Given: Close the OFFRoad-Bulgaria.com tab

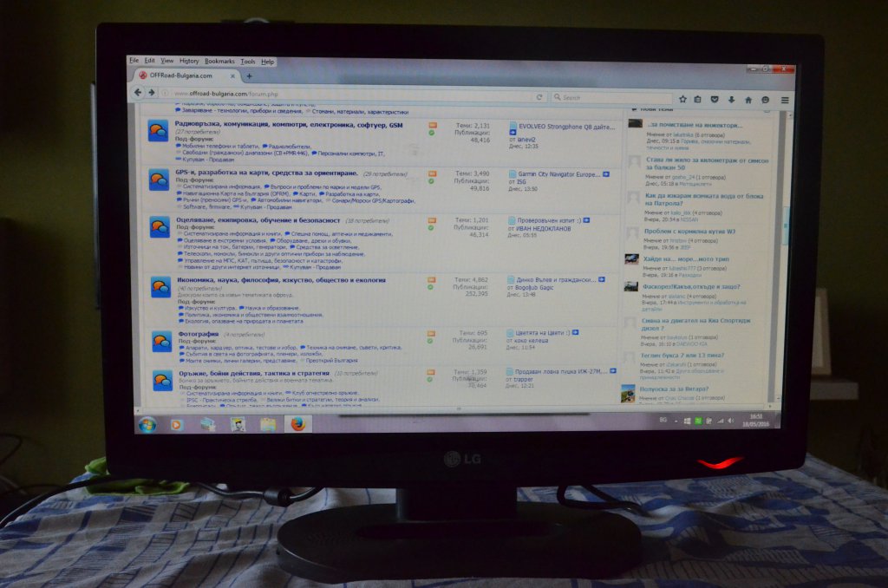Looking at the screenshot, I should pos(232,75).
